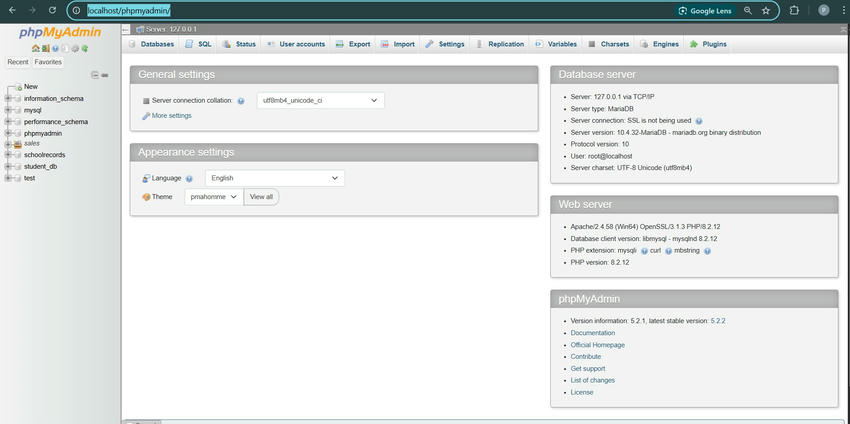Open the Language dropdown showing English
This screenshot has height=424, width=850.
pos(275,178)
